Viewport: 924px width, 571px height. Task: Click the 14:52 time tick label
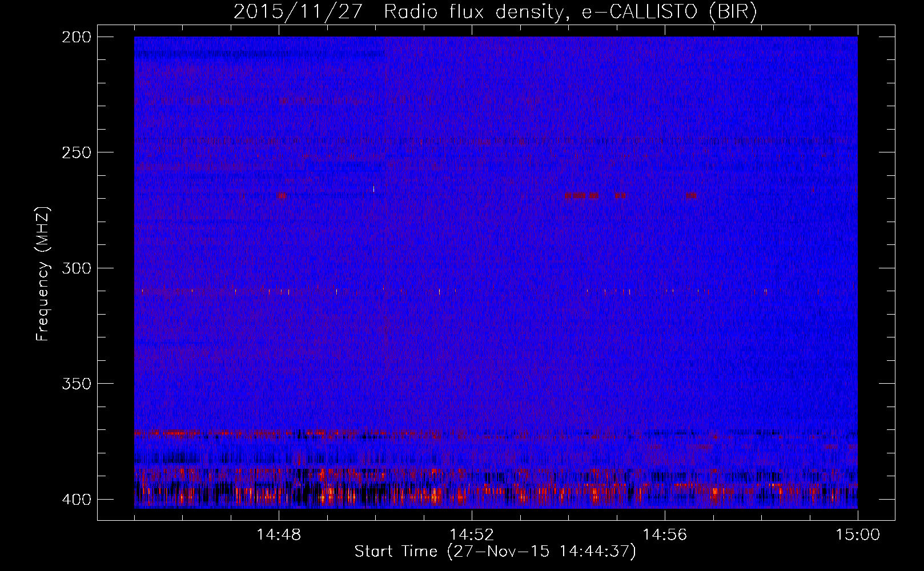[472, 535]
